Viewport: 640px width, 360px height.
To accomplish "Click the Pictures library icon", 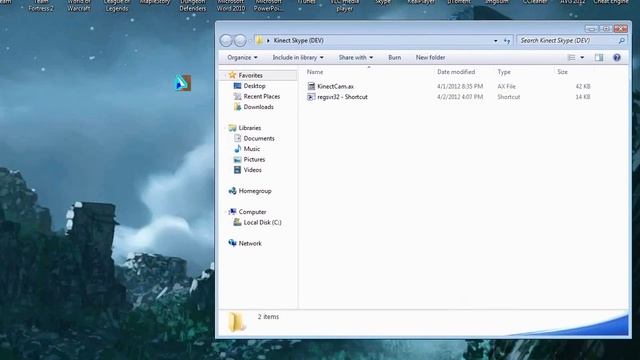I will click(237, 160).
